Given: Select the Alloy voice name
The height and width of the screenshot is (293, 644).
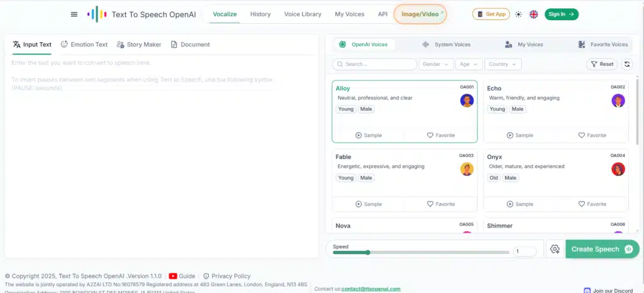Looking at the screenshot, I should [343, 88].
